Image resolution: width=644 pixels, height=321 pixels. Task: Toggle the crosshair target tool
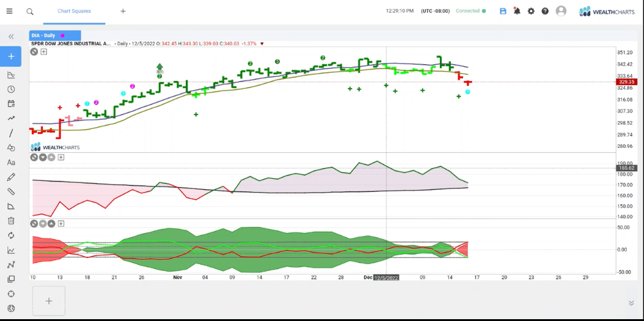(11, 294)
